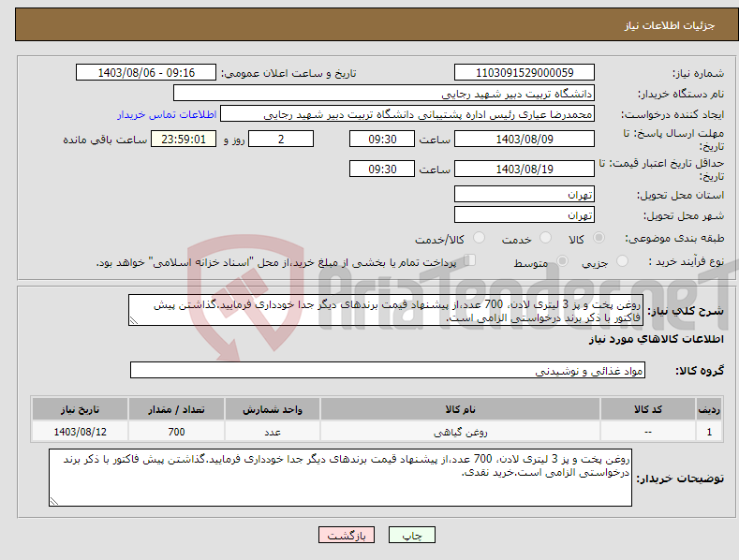Click the بازگشت (back) button
The width and height of the screenshot is (739, 560).
pyautogui.click(x=347, y=535)
